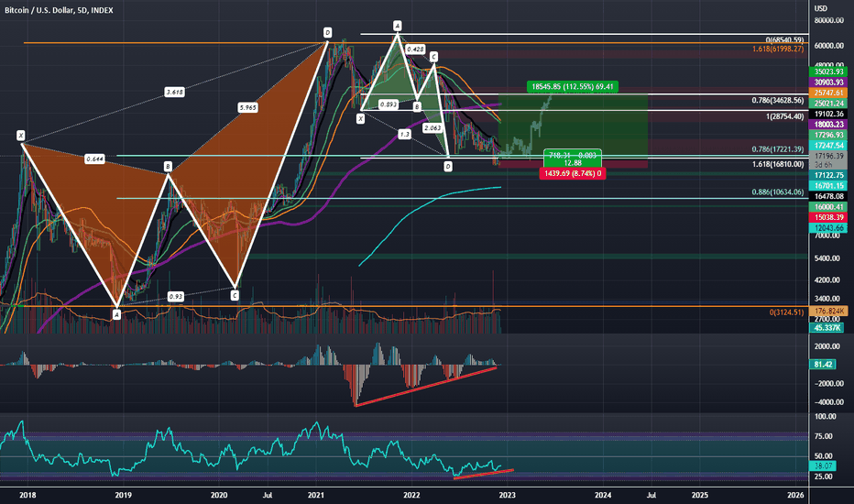This screenshot has height=504, width=854.
Task: Click the purple 18003.23 price label
Action: coord(828,125)
